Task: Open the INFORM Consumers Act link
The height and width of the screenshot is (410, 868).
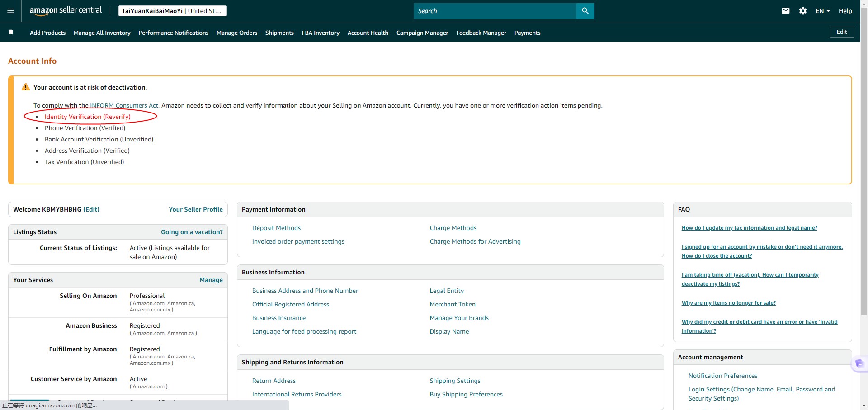Action: click(124, 105)
